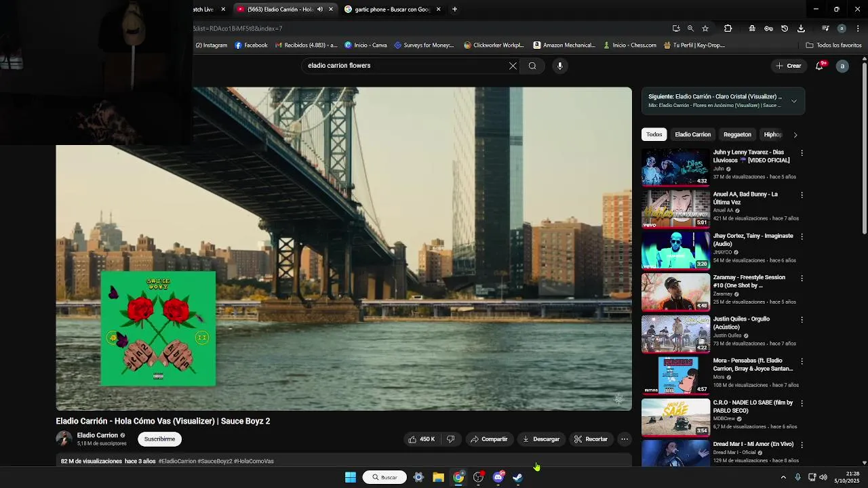Start voice search with the microphone
Image resolution: width=868 pixels, height=488 pixels.
click(x=559, y=66)
